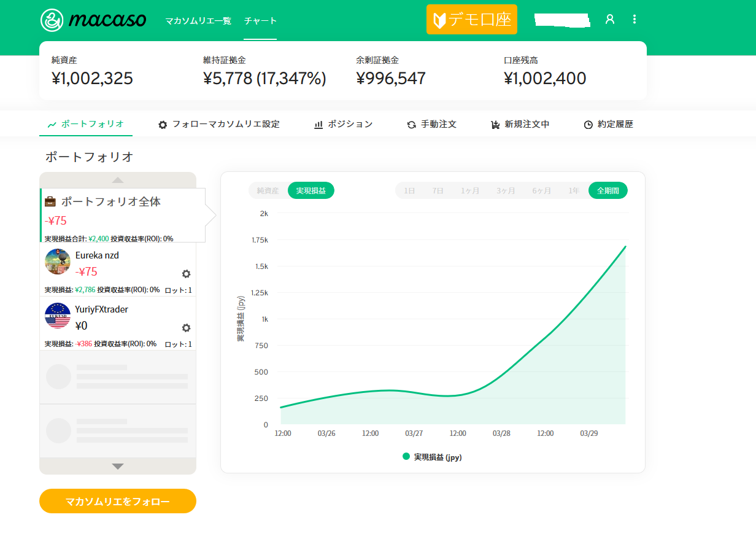The width and height of the screenshot is (756, 536).
Task: Open settings gear for Eureka nzd
Action: point(186,274)
